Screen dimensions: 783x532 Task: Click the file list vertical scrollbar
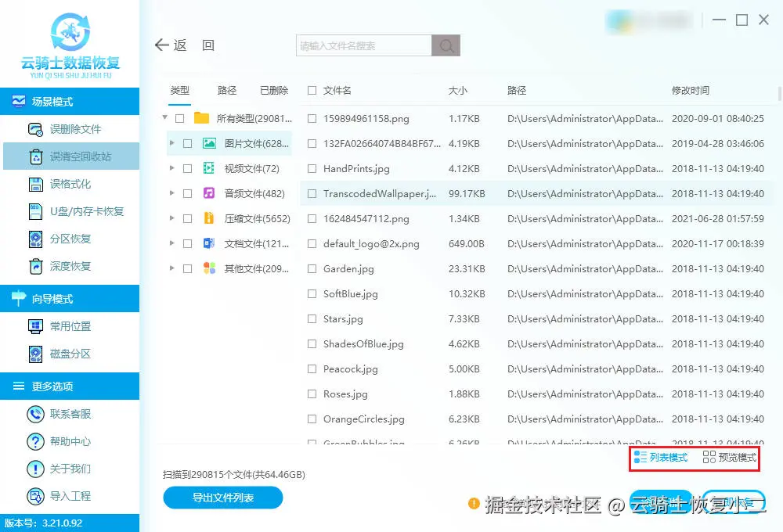coord(780,94)
